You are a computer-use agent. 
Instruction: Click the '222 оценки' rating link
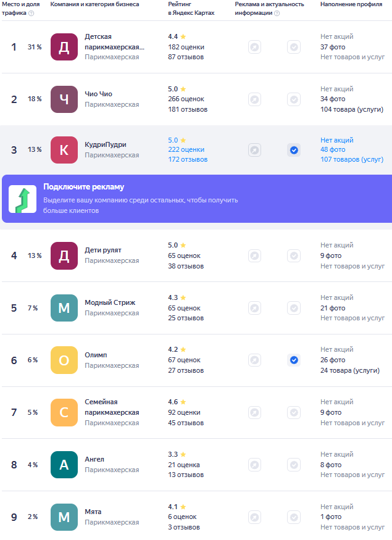coord(186,150)
